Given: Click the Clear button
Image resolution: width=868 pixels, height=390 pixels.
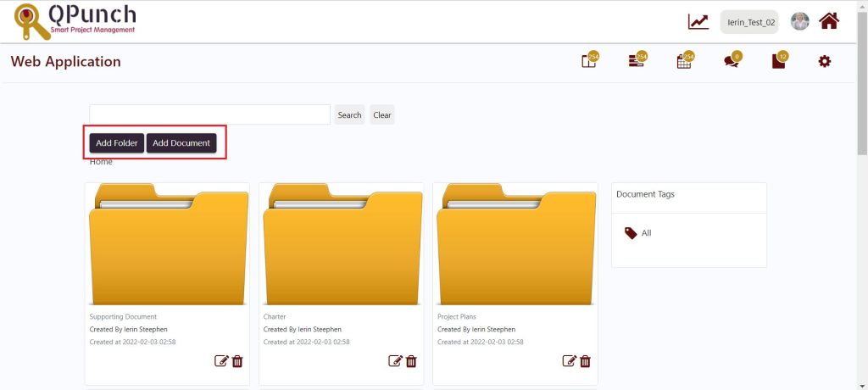Looking at the screenshot, I should tap(382, 114).
